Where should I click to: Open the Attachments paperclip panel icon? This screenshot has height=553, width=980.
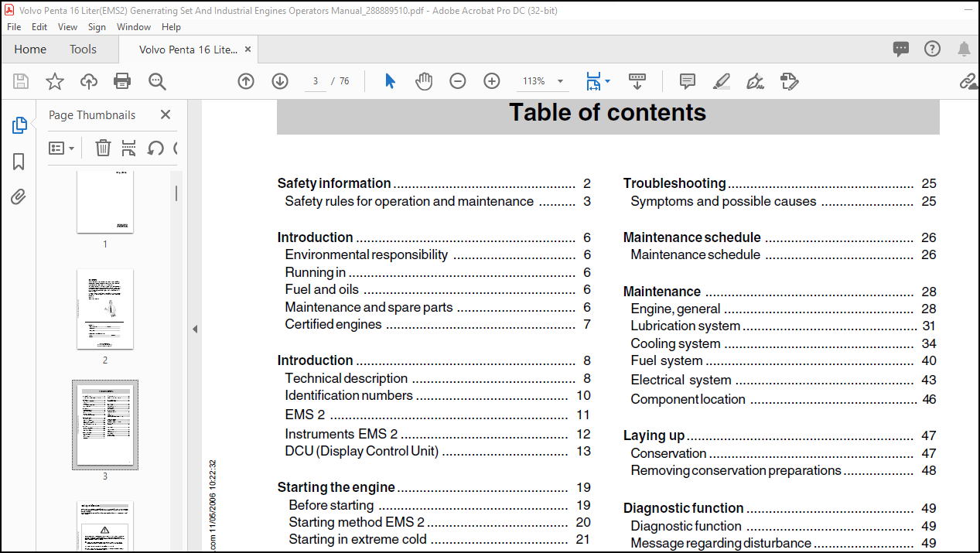19,197
